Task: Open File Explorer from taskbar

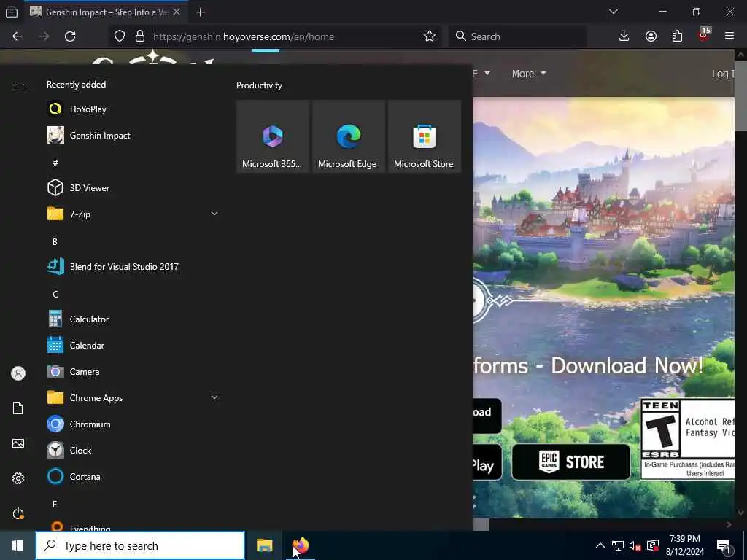Action: point(264,545)
